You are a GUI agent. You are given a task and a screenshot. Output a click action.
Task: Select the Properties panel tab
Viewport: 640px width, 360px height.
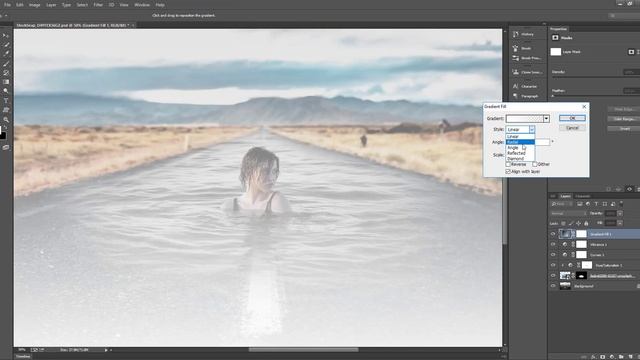click(558, 29)
